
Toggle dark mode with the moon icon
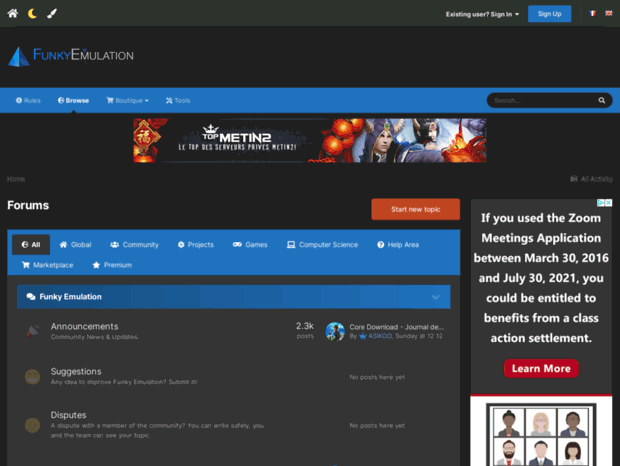(32, 14)
